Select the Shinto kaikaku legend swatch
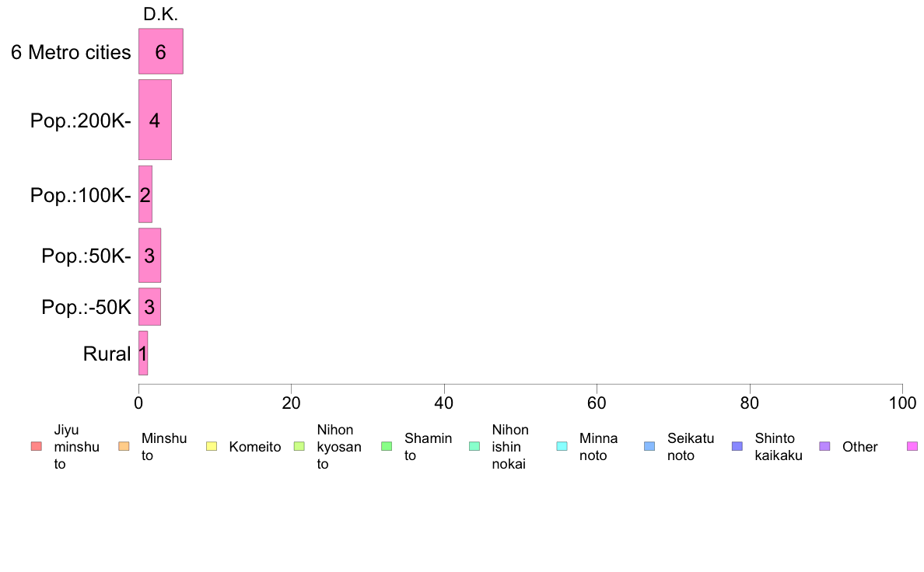924x572 pixels. click(737, 447)
